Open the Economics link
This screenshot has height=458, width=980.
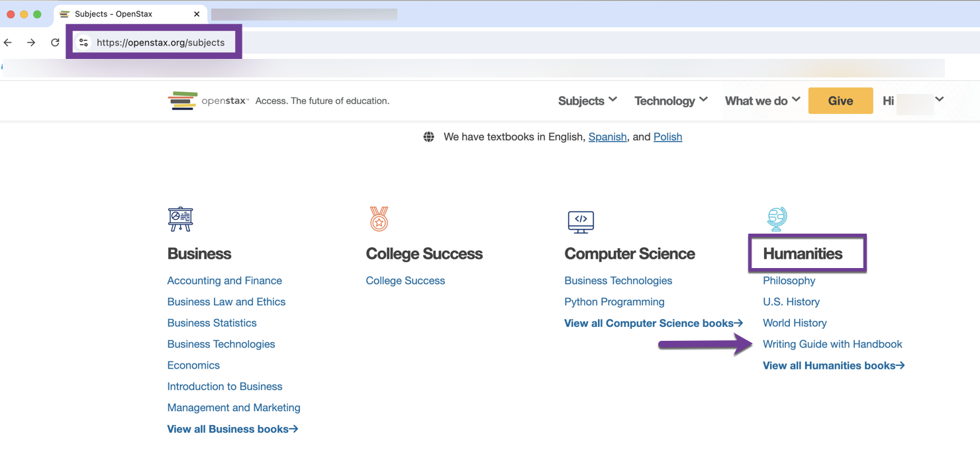click(193, 365)
